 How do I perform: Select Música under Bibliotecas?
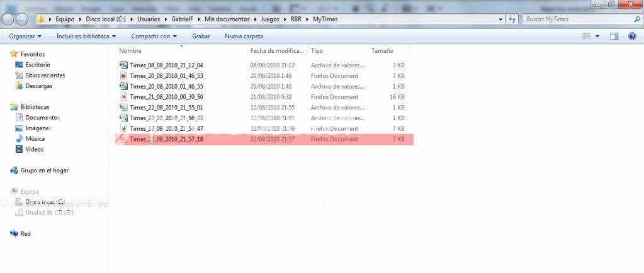(35, 139)
